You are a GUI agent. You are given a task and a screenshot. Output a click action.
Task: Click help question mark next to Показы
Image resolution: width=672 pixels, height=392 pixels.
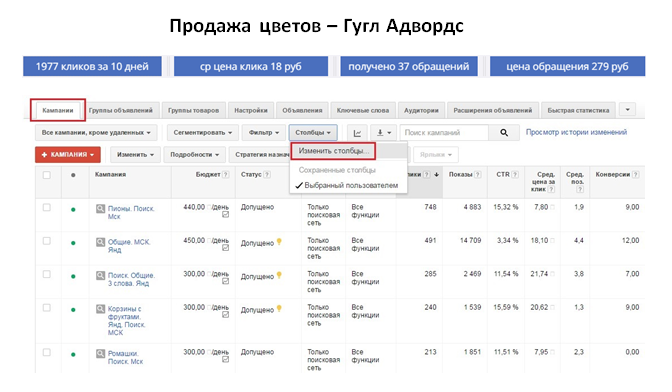pos(477,175)
